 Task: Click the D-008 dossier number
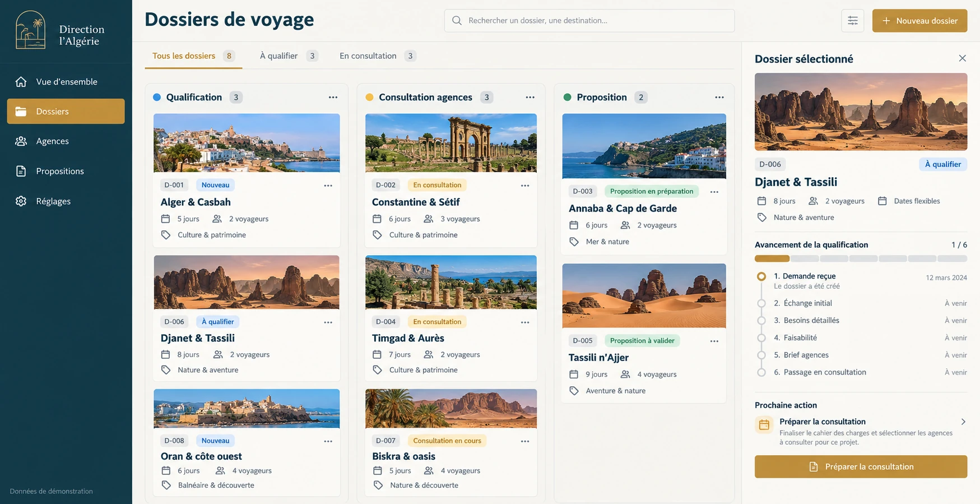point(174,441)
